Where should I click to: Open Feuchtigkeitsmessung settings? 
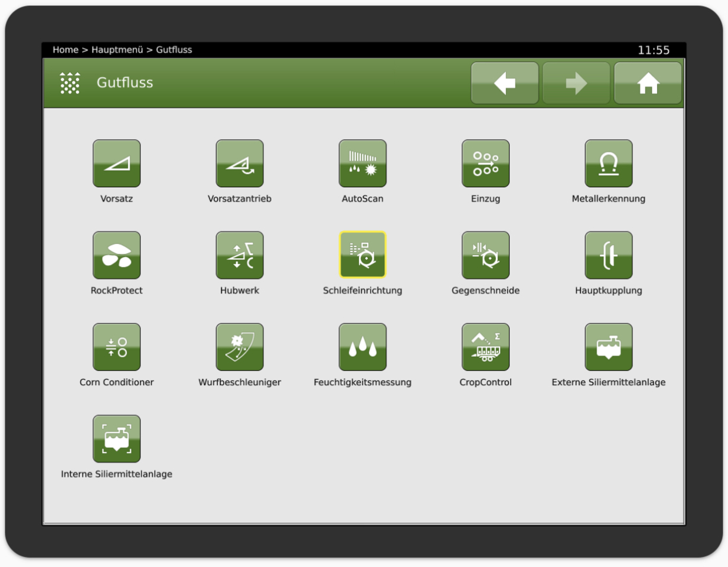click(363, 347)
